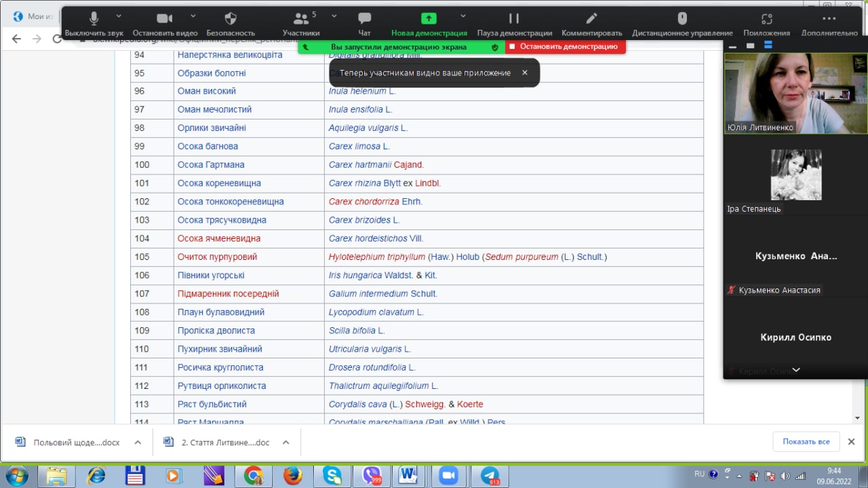Open Zoom from the taskbar
The height and width of the screenshot is (488, 868).
click(x=448, y=476)
